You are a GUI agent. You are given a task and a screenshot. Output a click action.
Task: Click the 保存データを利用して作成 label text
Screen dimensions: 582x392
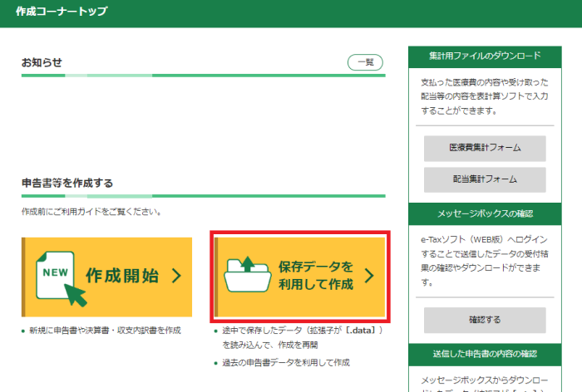(316, 276)
